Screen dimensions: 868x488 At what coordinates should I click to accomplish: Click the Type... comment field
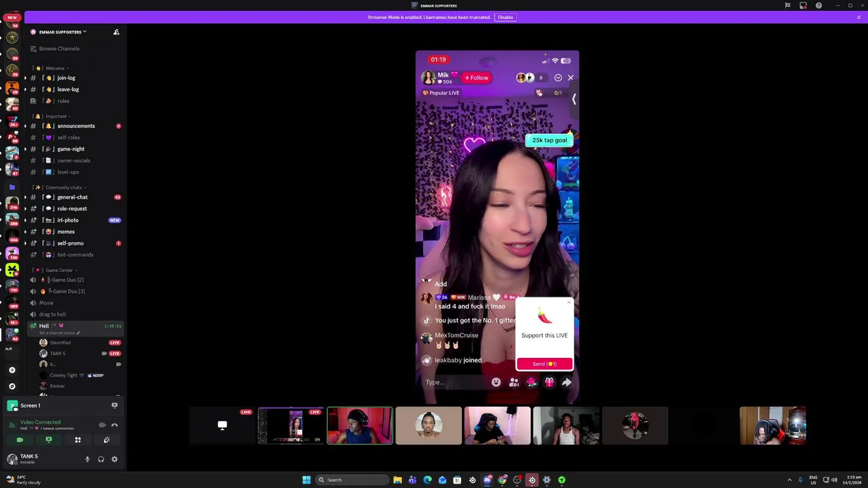tap(453, 382)
